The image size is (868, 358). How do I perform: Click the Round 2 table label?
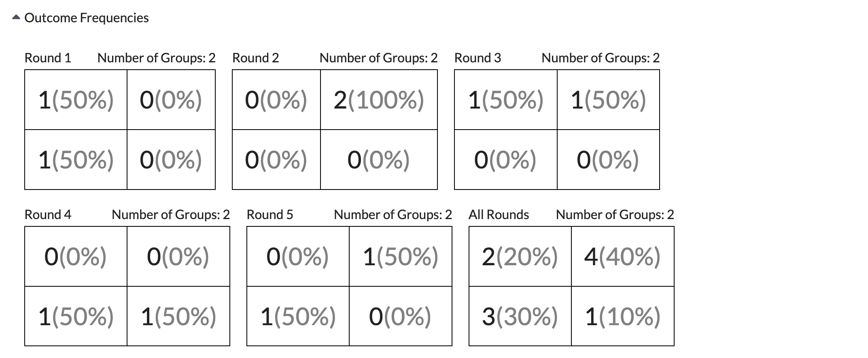tap(255, 58)
